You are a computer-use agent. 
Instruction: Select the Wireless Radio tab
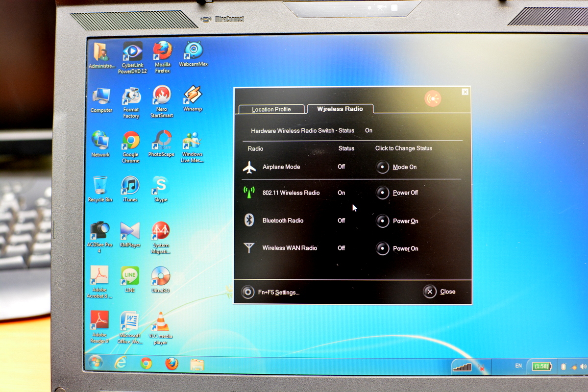coord(340,109)
